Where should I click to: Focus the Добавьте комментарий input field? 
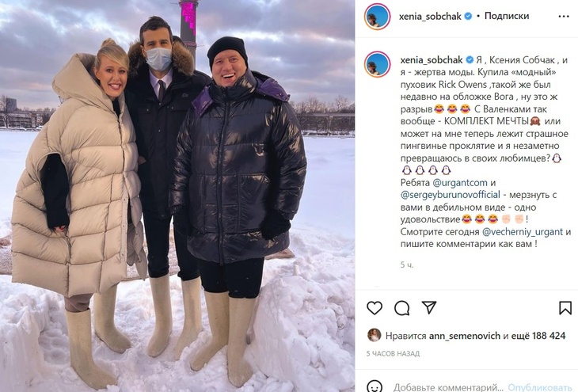[448, 387]
